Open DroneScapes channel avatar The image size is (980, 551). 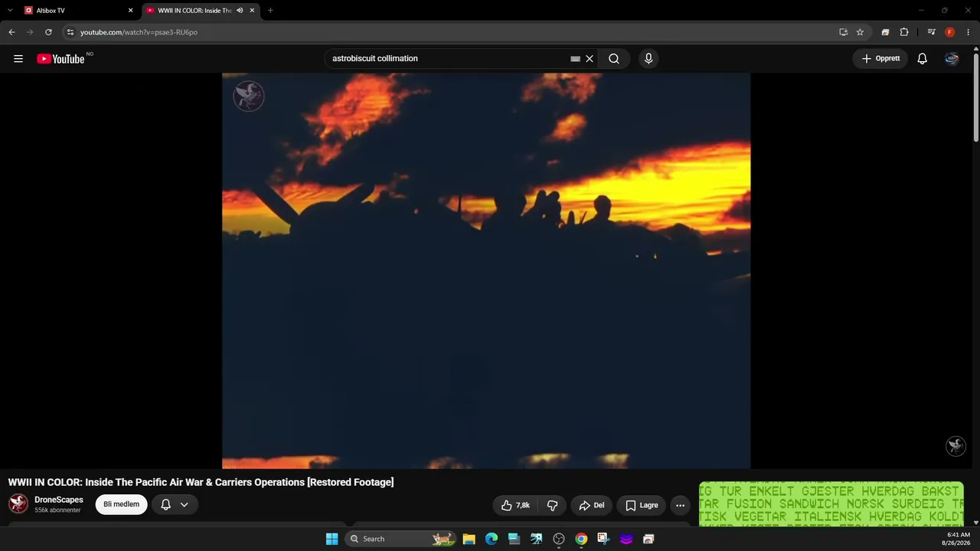(18, 504)
